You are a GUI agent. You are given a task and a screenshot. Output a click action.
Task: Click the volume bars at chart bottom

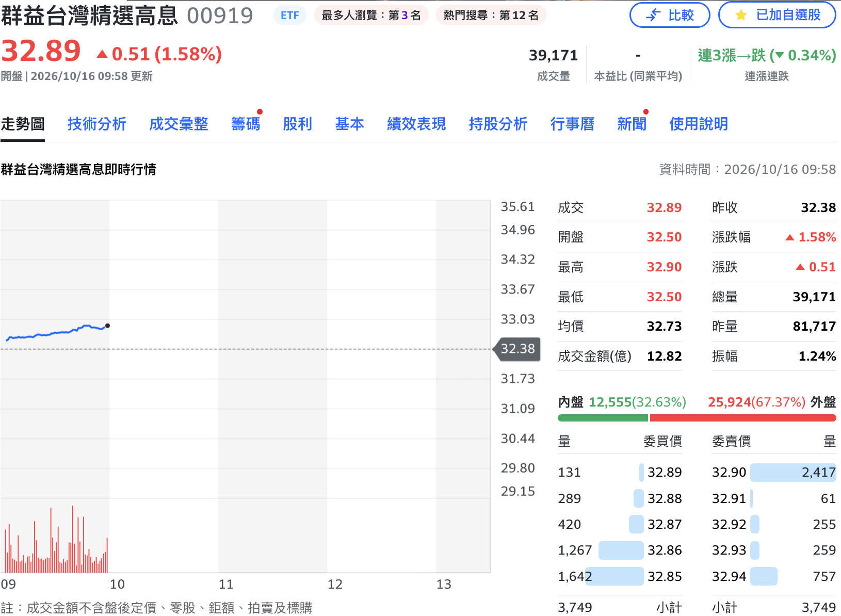[56, 540]
